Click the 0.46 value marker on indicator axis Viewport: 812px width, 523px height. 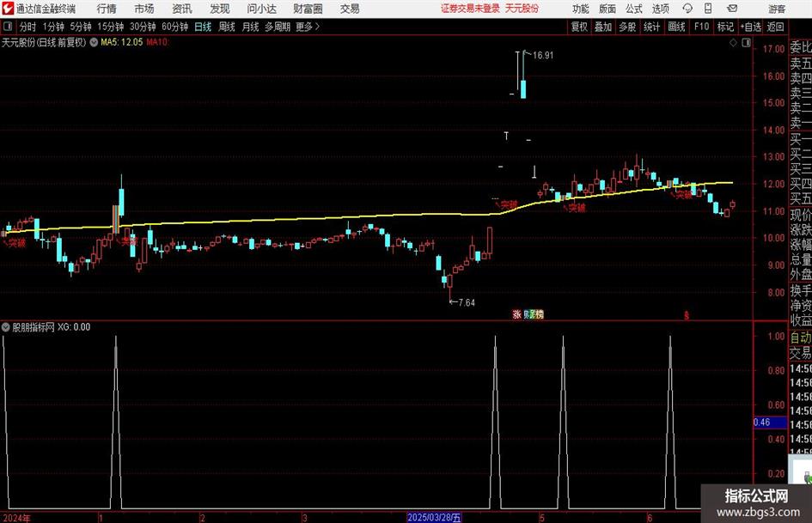point(770,423)
